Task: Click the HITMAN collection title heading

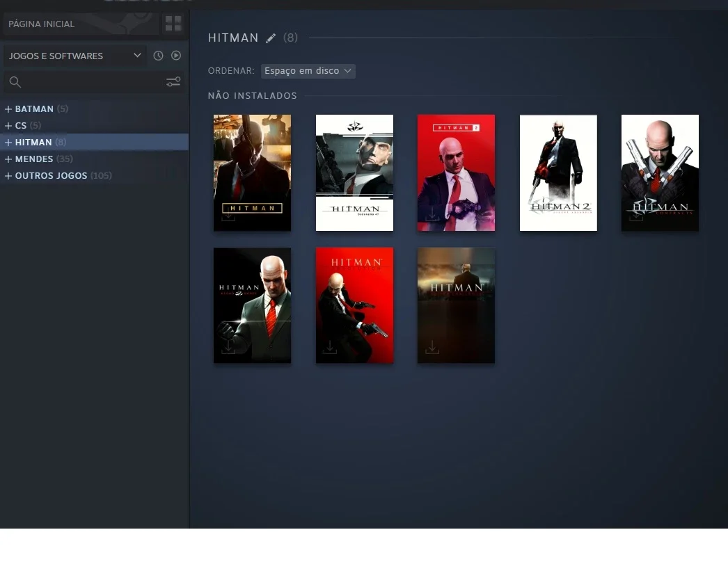Action: coord(233,38)
